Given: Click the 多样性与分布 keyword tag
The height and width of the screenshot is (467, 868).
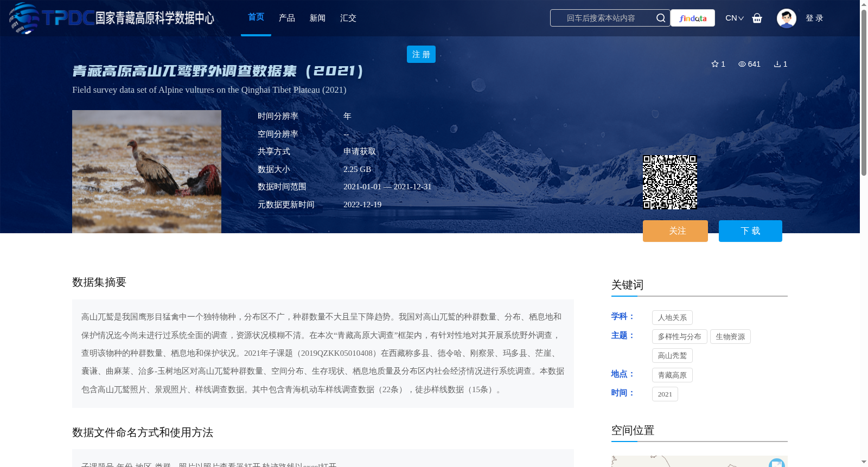Looking at the screenshot, I should pos(680,337).
